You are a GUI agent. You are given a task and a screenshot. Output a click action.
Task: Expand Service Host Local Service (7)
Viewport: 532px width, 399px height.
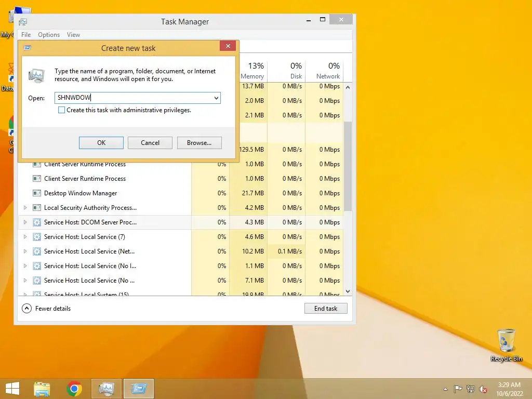25,237
